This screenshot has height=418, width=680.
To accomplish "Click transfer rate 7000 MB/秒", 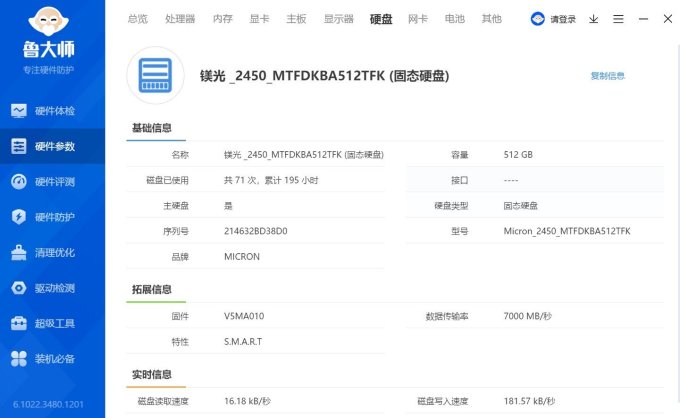I will point(527,316).
